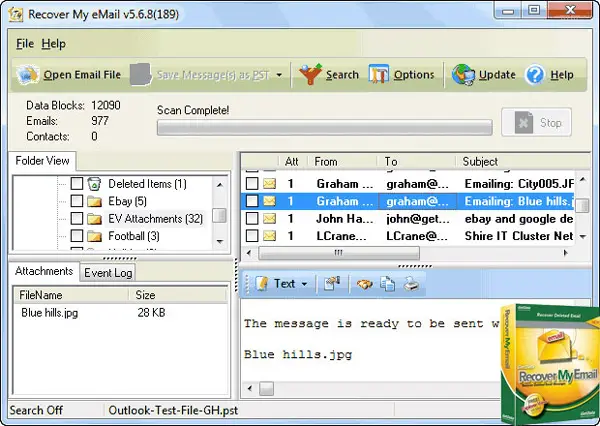
Task: Click the print icon in preview toolbar
Action: (x=411, y=284)
